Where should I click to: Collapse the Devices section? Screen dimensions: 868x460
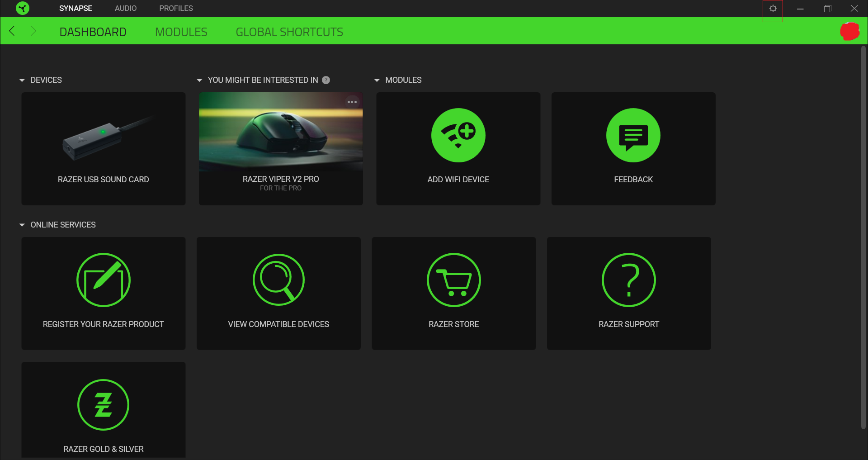point(22,80)
